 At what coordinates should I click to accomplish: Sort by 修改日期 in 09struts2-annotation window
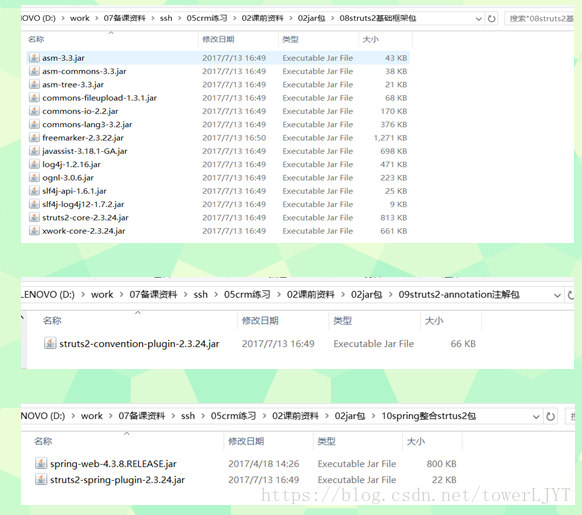click(x=260, y=320)
